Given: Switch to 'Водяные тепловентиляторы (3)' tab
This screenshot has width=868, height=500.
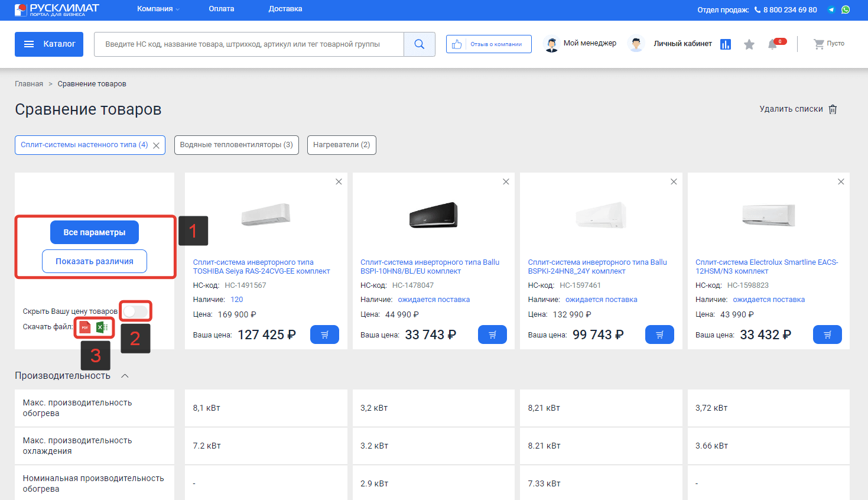Looking at the screenshot, I should click(236, 145).
